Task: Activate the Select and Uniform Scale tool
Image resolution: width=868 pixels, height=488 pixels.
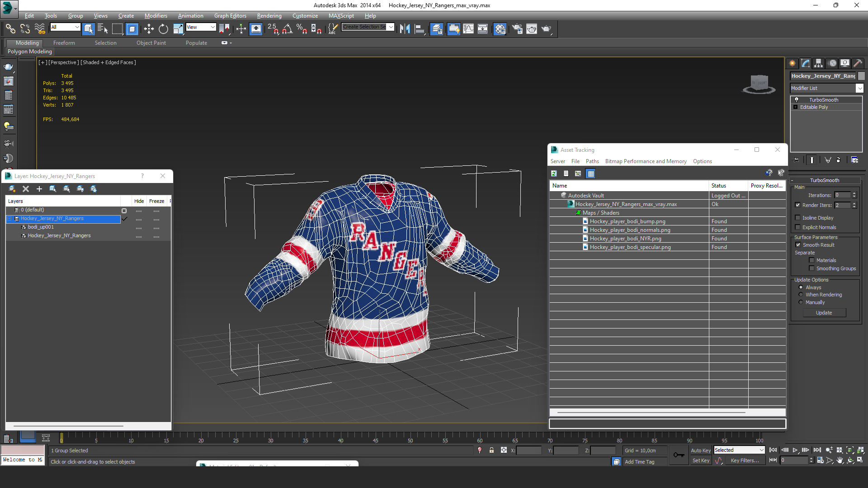Action: [x=178, y=29]
